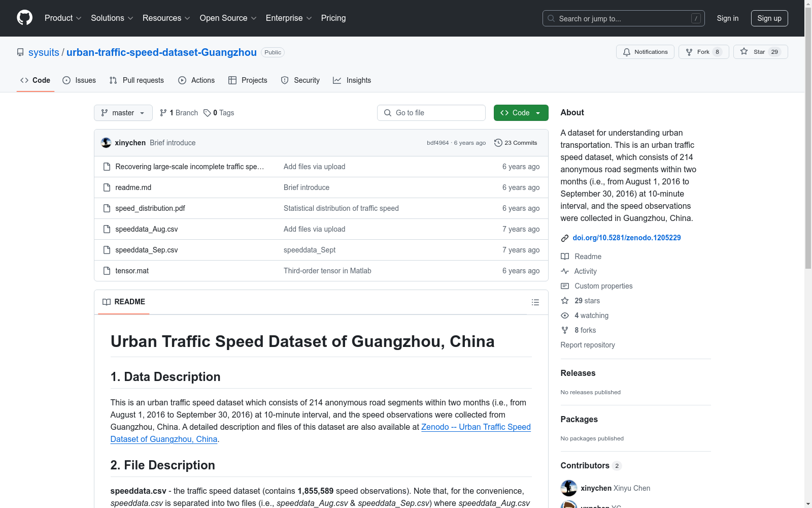Click the Sign up button
Image resolution: width=812 pixels, height=508 pixels.
(769, 18)
